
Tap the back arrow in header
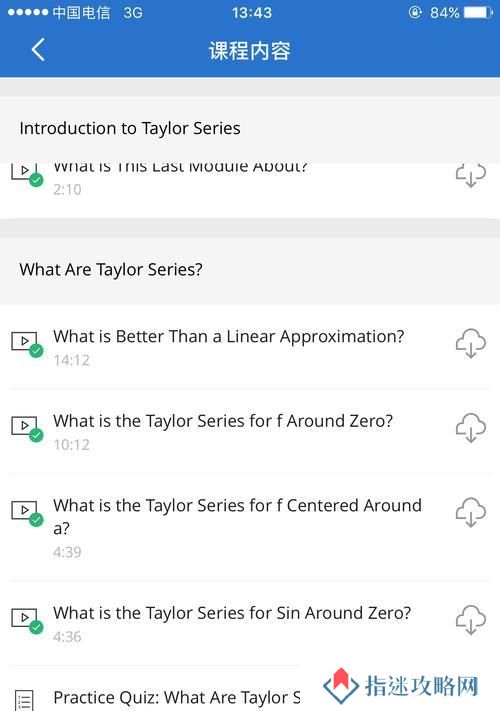[x=38, y=49]
